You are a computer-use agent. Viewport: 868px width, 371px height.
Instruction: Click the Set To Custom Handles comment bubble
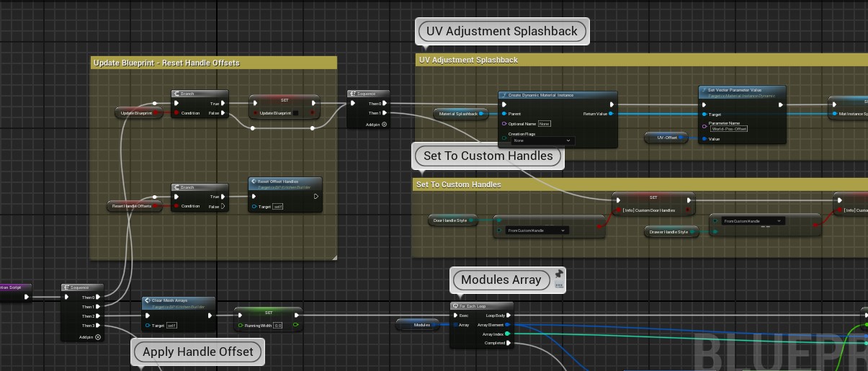point(488,156)
